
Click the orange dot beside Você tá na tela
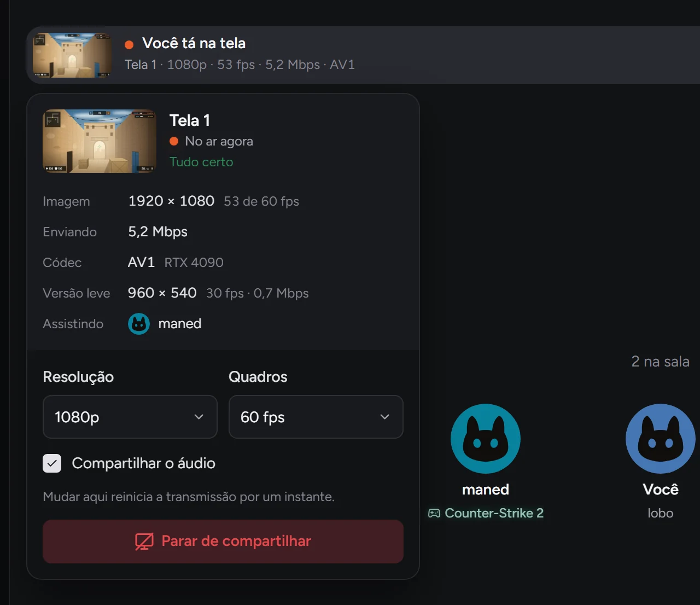(x=129, y=45)
